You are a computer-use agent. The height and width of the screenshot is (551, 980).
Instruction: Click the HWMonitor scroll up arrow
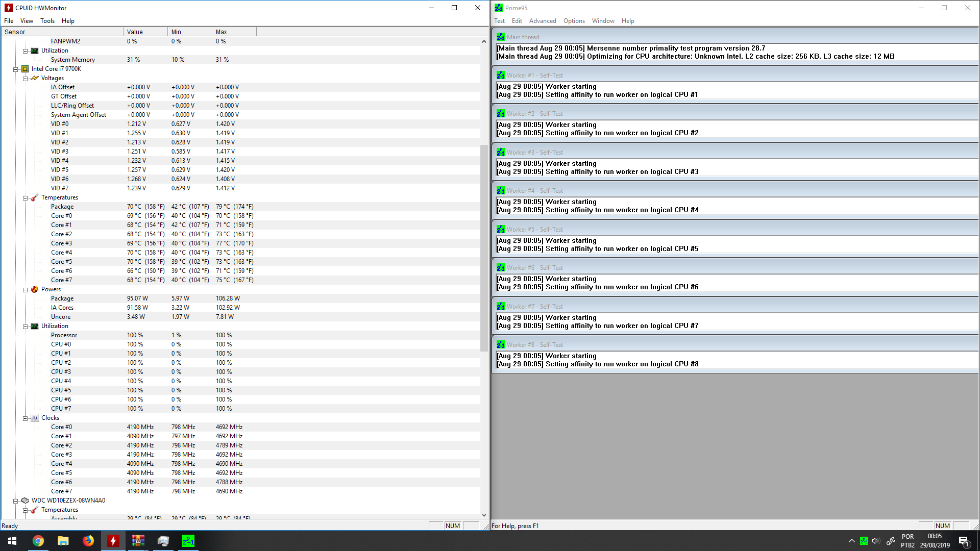click(484, 41)
